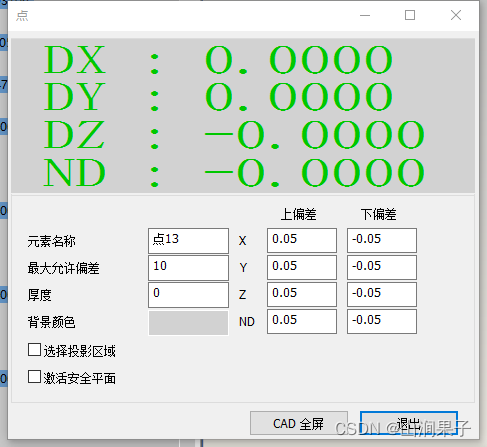Maximize the 点 dialog window
The height and width of the screenshot is (447, 487).
pyautogui.click(x=410, y=15)
